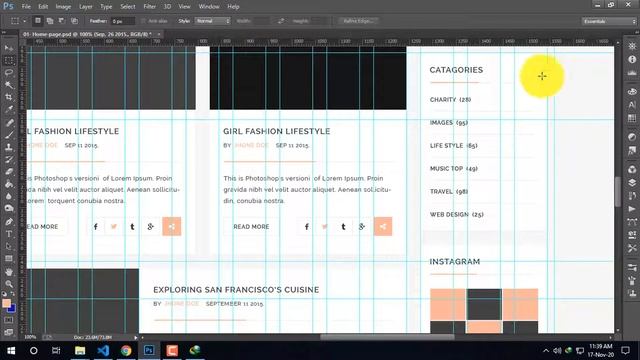
Task: Select the Magic Wand tool
Action: (9, 85)
